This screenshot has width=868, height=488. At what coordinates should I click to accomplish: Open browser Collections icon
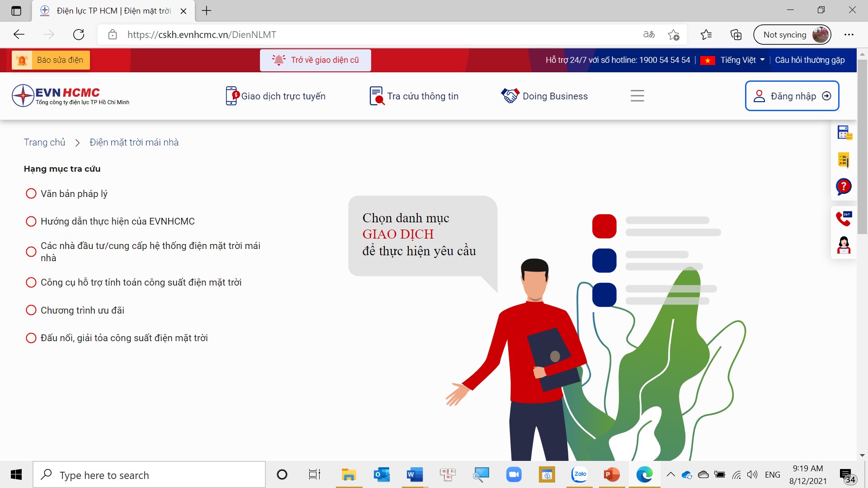click(736, 35)
